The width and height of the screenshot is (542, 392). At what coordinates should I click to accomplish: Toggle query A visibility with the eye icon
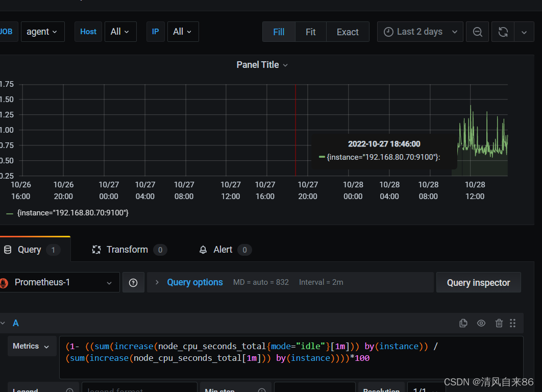click(481, 323)
